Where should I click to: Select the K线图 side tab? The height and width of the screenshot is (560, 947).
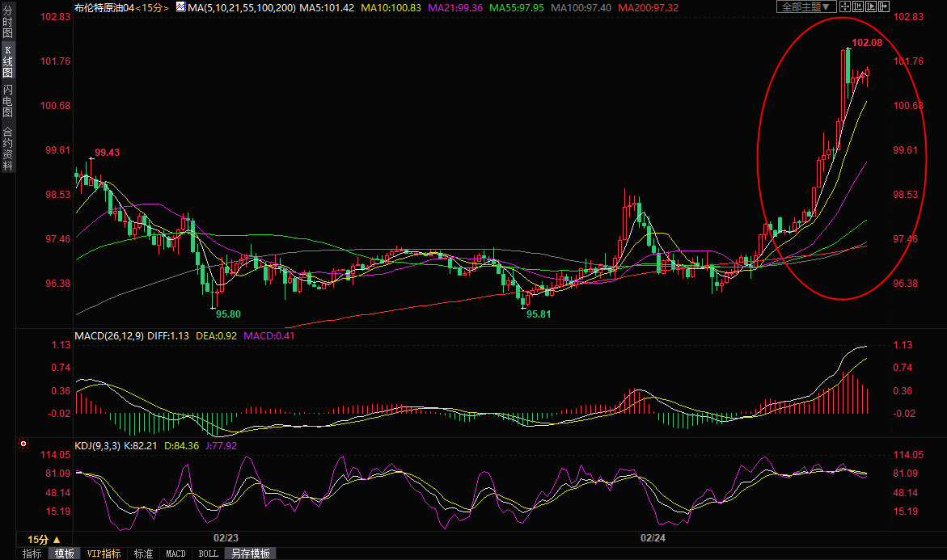7,61
